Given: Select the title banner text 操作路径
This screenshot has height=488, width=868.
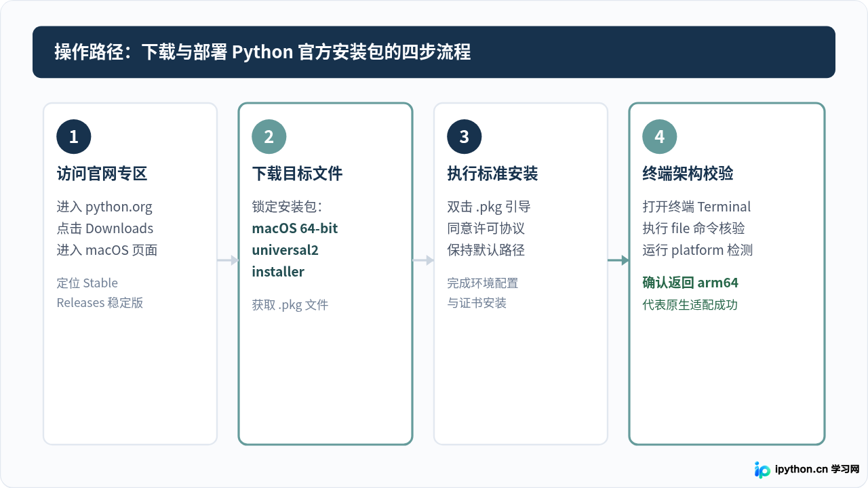Looking at the screenshot, I should 89,52.
